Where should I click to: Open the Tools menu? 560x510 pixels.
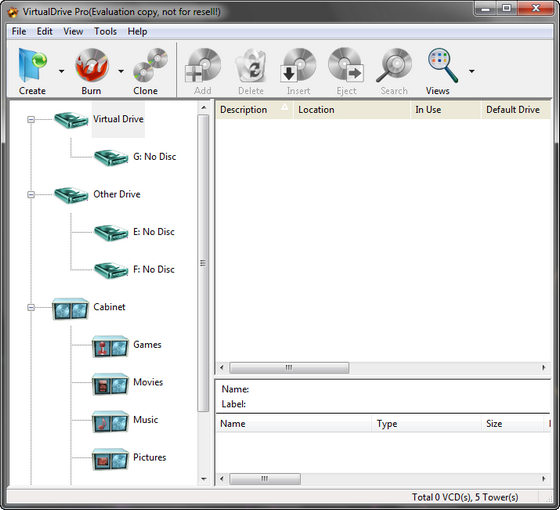coord(105,31)
